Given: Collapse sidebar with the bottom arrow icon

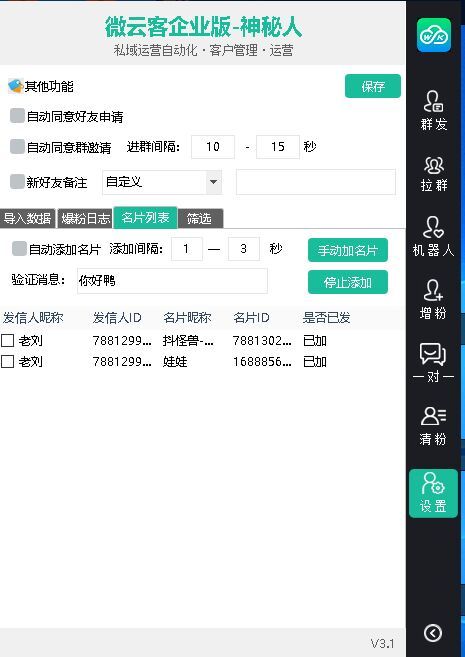Looking at the screenshot, I should (x=433, y=633).
